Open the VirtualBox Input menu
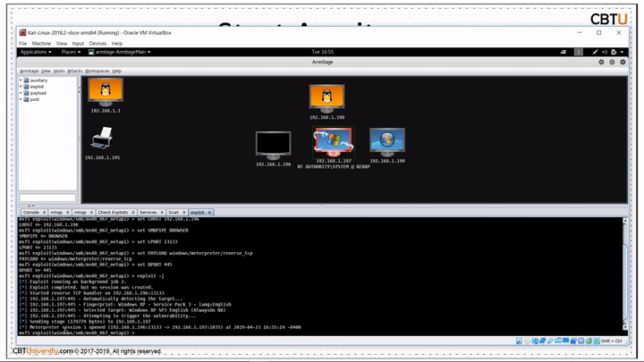The height and width of the screenshot is (362, 644). [x=78, y=44]
